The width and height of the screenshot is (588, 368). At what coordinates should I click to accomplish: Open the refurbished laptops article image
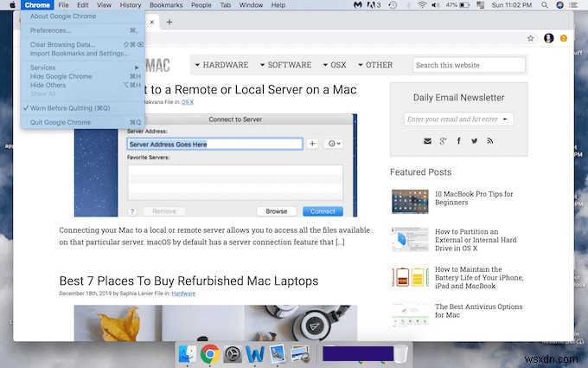pyautogui.click(x=215, y=323)
